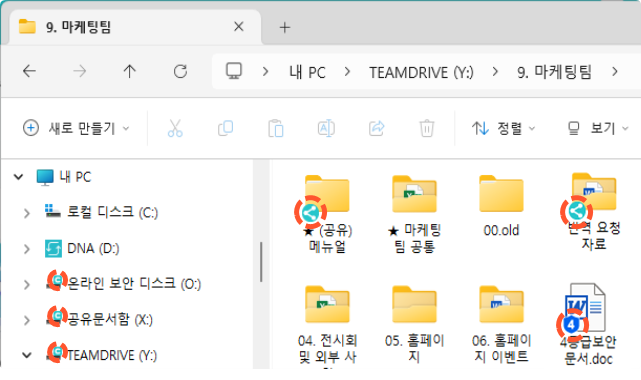This screenshot has width=641, height=380.
Task: Open the ★ (공유) 메뉴얼 folder
Action: [x=327, y=213]
